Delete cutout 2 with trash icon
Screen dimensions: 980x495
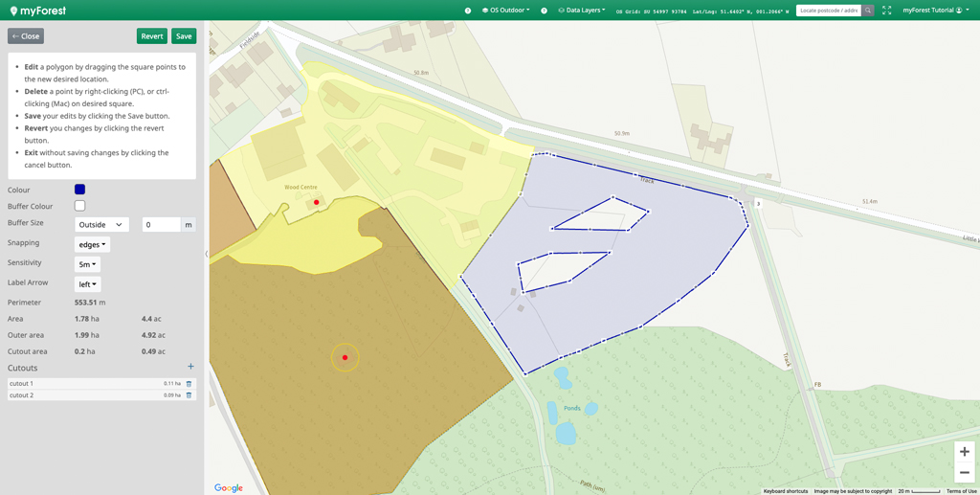[189, 395]
